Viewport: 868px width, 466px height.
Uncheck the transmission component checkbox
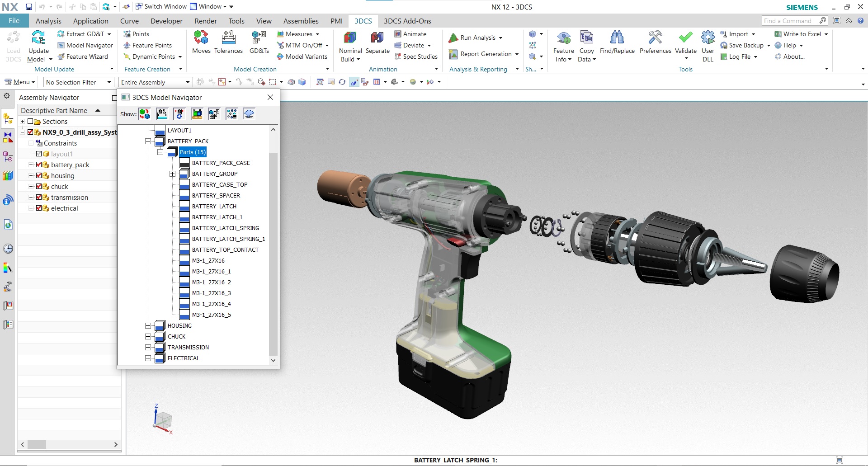pos(38,197)
